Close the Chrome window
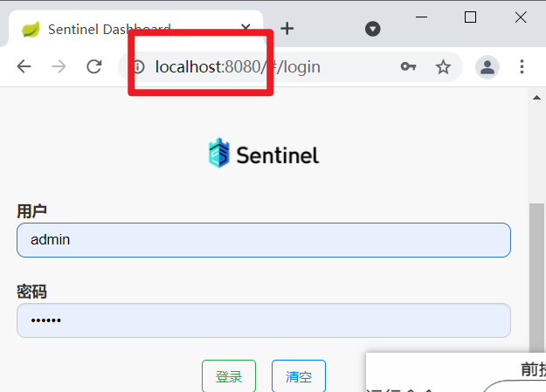Image resolution: width=546 pixels, height=392 pixels. (521, 17)
